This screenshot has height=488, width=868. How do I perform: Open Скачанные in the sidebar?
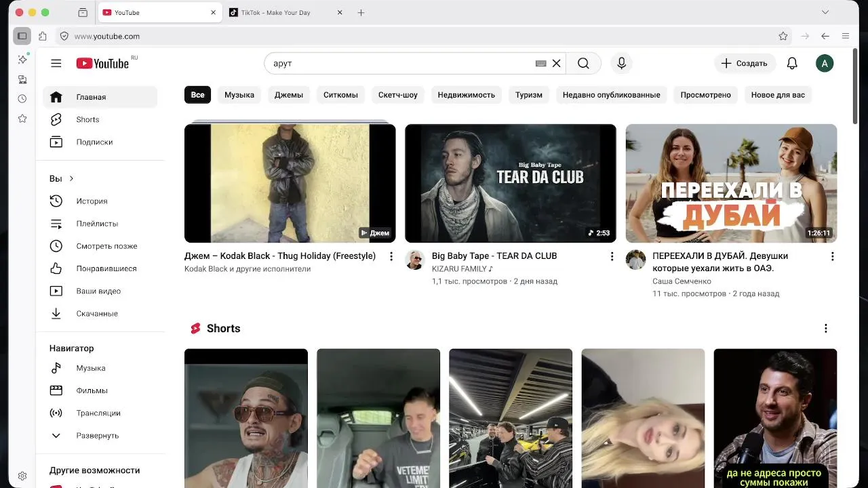(x=100, y=313)
